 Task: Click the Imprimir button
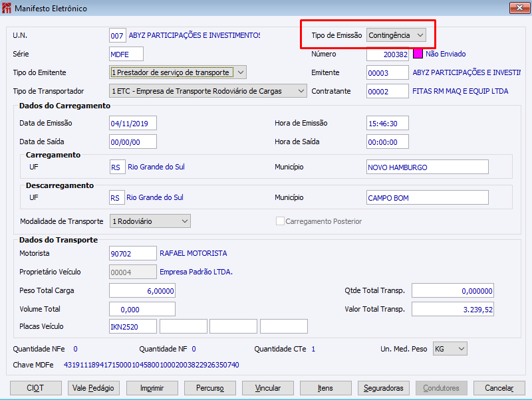tap(152, 388)
